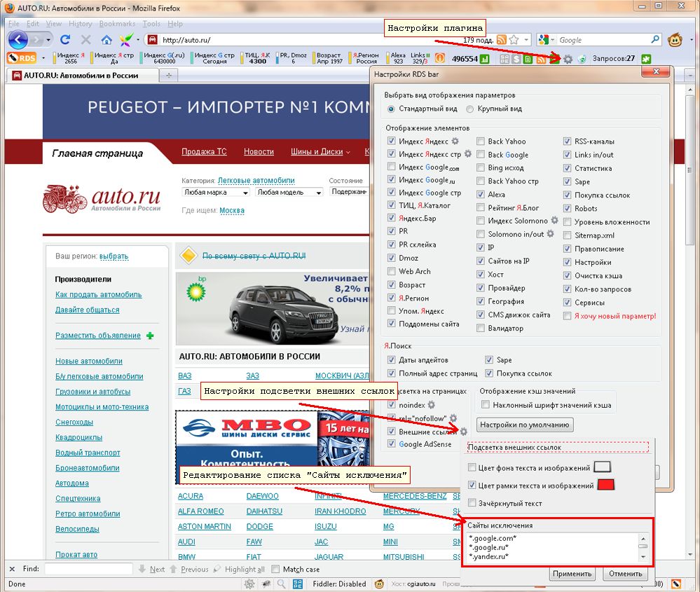The image size is (700, 592).
Task: Pick Цвет фона white color swatch
Action: (x=602, y=467)
